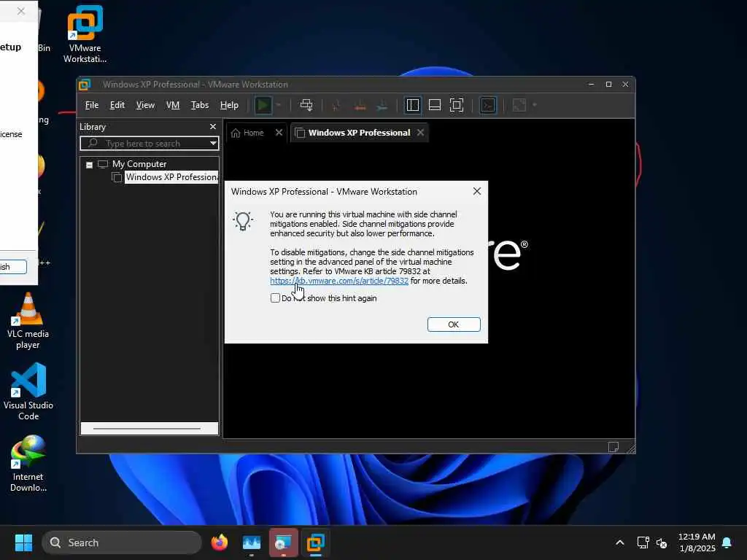
Task: Switch to VMware Workstation on the taskbar
Action: [x=315, y=542]
